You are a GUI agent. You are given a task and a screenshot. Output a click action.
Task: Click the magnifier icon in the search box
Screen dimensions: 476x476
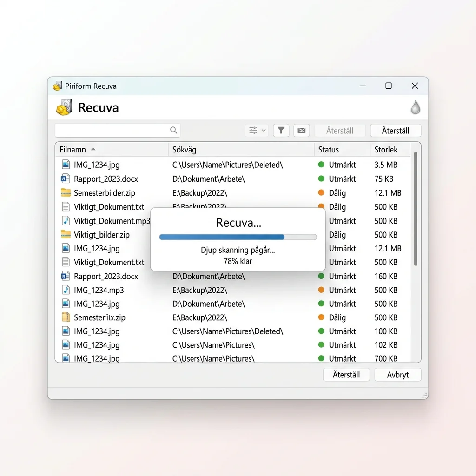173,130
